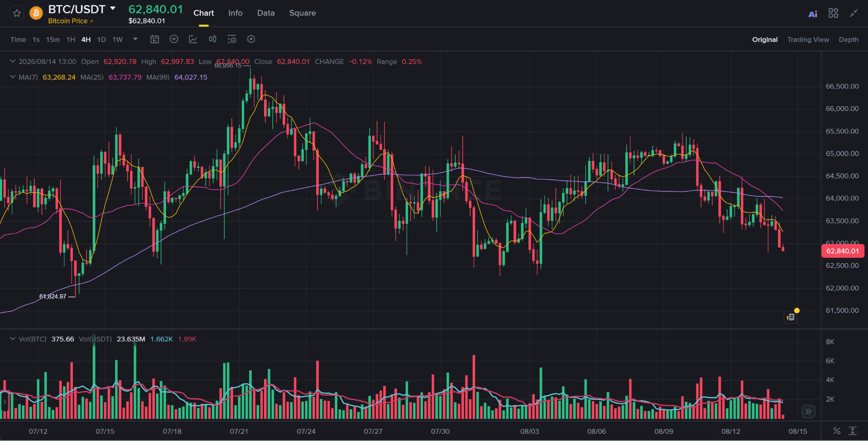Open the calendar date picker icon

pyautogui.click(x=155, y=39)
